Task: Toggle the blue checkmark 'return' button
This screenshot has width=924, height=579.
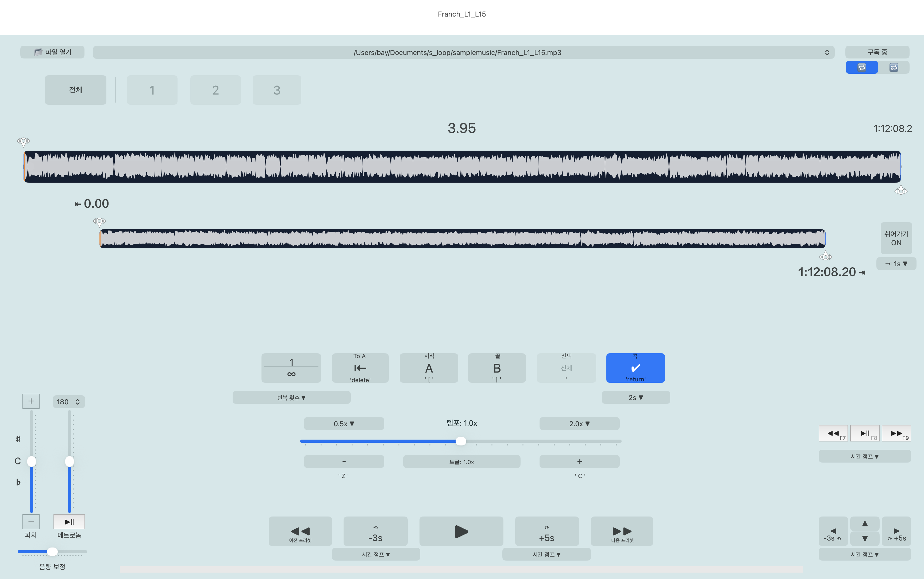Action: (636, 368)
